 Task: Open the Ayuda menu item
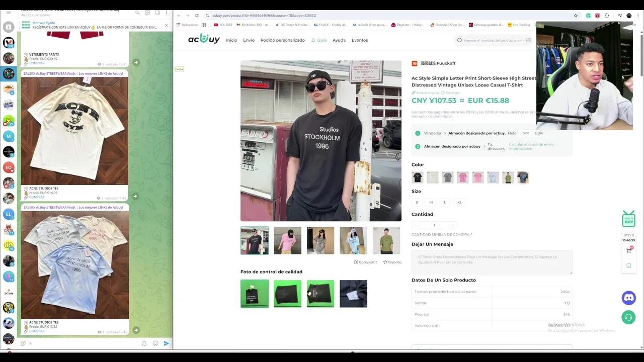[x=339, y=40]
